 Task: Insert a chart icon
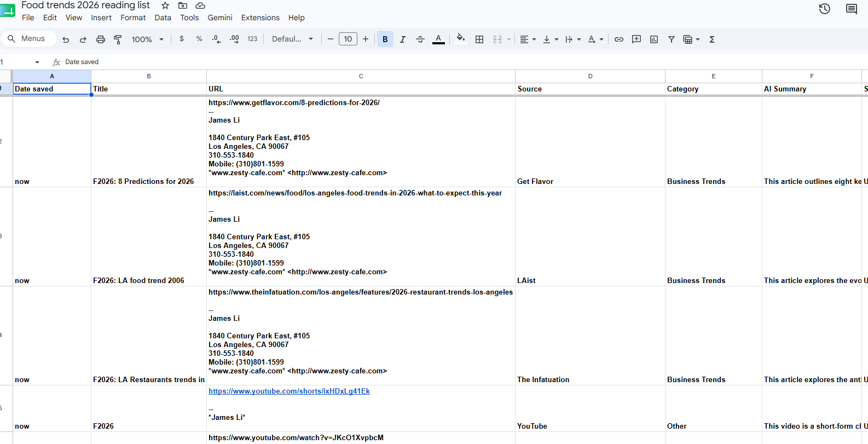pos(654,39)
